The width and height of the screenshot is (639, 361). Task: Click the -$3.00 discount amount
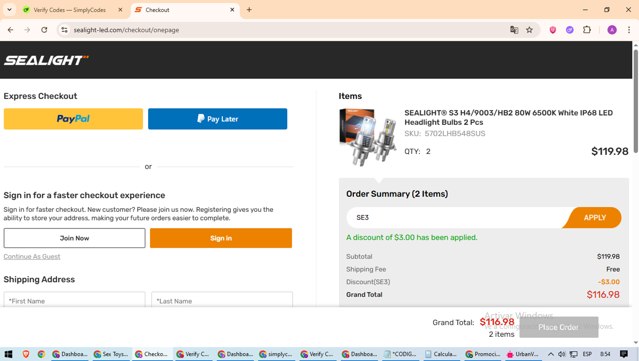click(x=609, y=282)
